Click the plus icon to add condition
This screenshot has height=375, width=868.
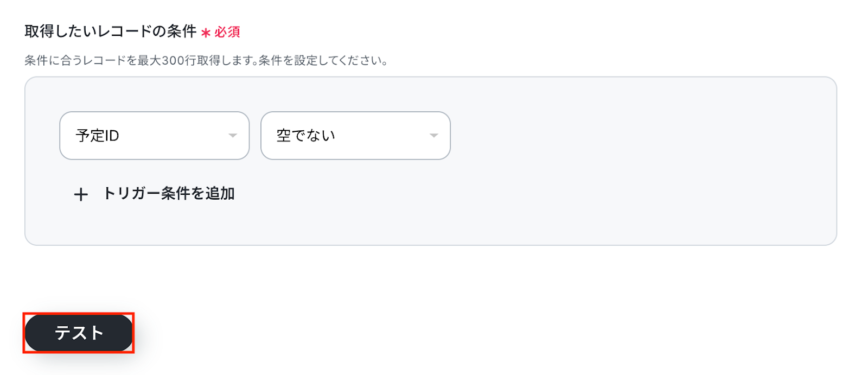pyautogui.click(x=81, y=194)
